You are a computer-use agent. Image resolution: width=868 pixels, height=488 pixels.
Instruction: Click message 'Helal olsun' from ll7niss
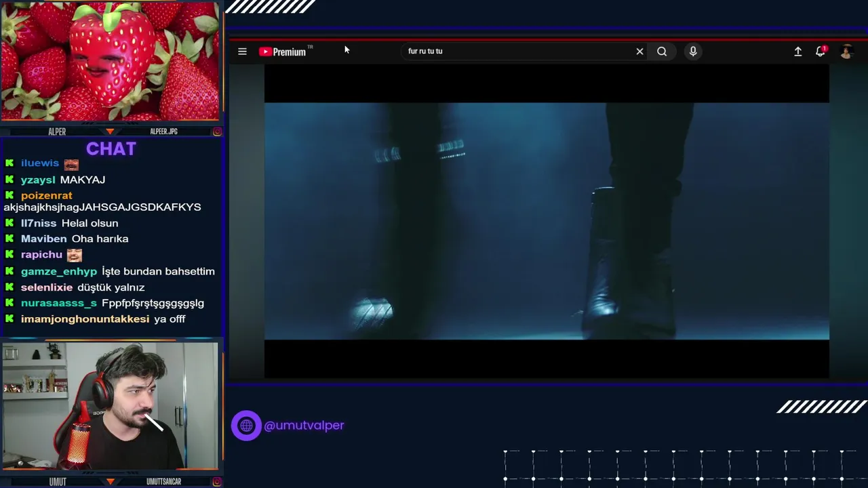tap(90, 223)
